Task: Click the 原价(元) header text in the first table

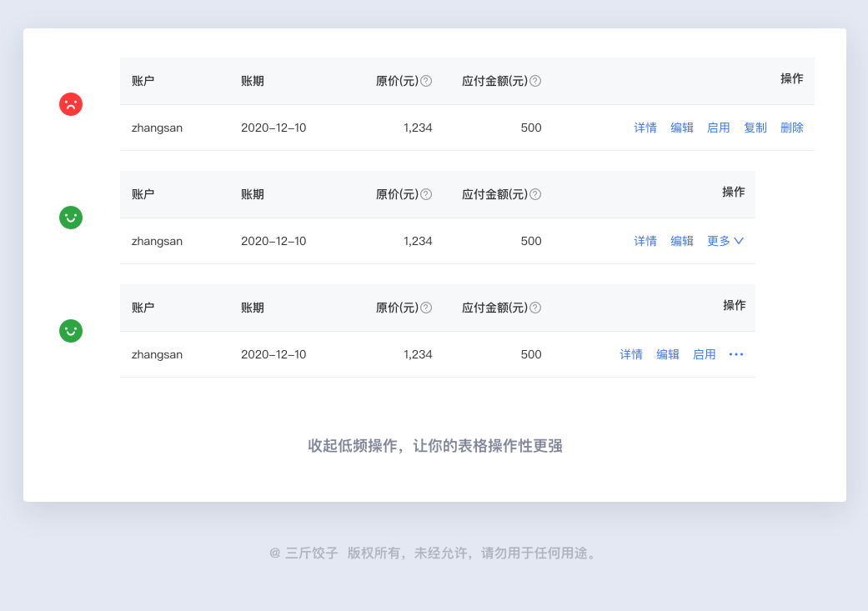Action: [x=397, y=82]
